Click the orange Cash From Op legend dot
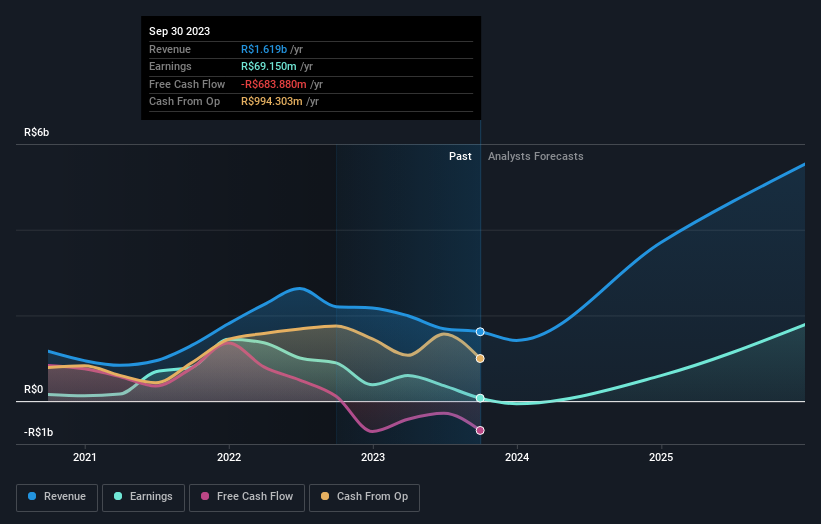The height and width of the screenshot is (524, 821). point(325,496)
